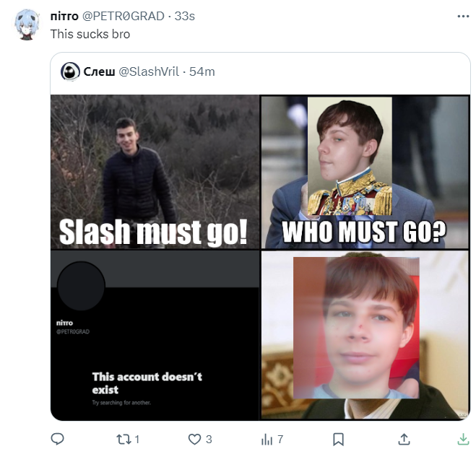Click the 'This sucks bro' tweet text
476x454 pixels.
pos(90,34)
